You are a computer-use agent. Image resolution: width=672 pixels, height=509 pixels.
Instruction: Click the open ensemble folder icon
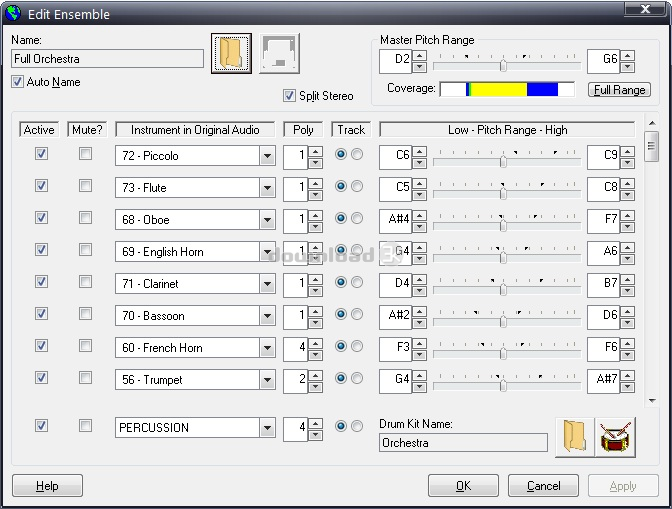(230, 54)
